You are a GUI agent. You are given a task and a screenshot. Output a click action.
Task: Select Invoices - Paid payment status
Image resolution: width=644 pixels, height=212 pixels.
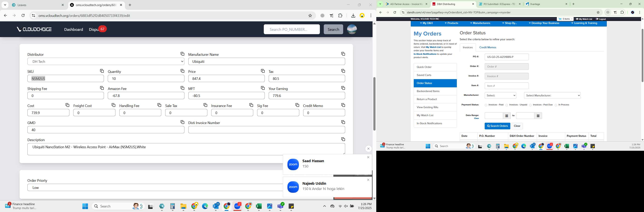(486, 105)
